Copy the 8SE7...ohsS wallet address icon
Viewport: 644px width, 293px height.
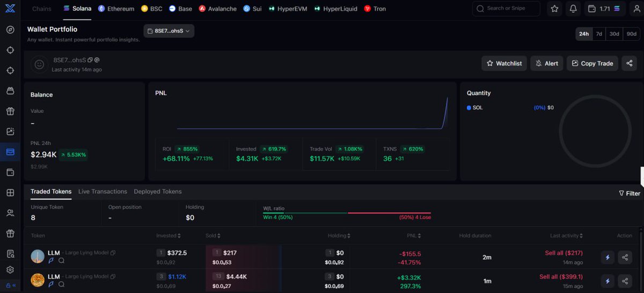click(x=90, y=60)
